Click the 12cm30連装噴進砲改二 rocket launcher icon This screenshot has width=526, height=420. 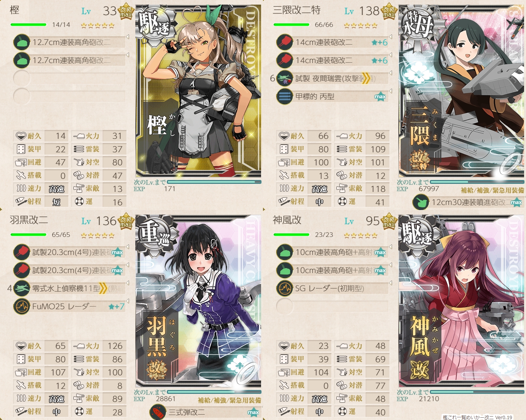(x=421, y=202)
